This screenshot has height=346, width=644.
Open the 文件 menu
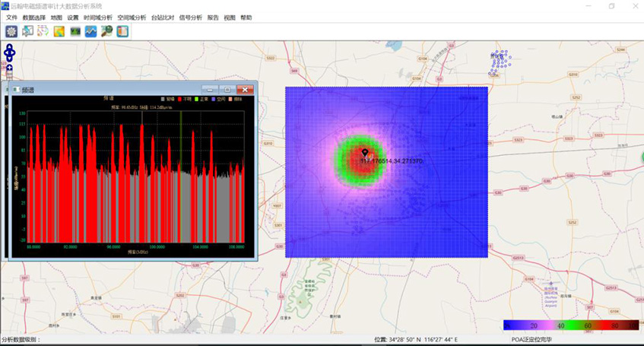11,17
